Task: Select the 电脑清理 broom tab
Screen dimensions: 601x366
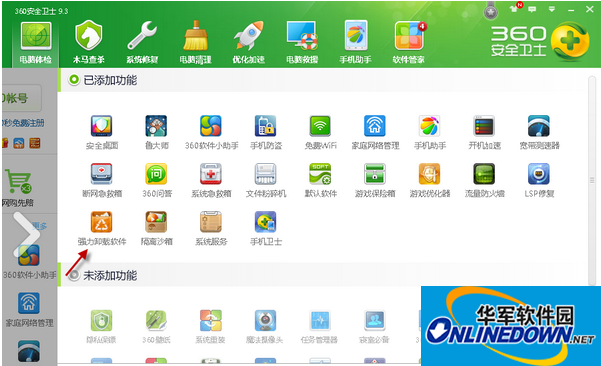Action: [x=195, y=42]
